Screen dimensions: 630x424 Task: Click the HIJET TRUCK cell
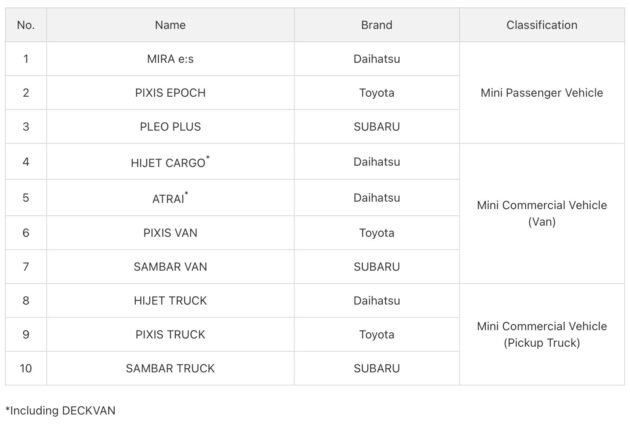point(170,301)
